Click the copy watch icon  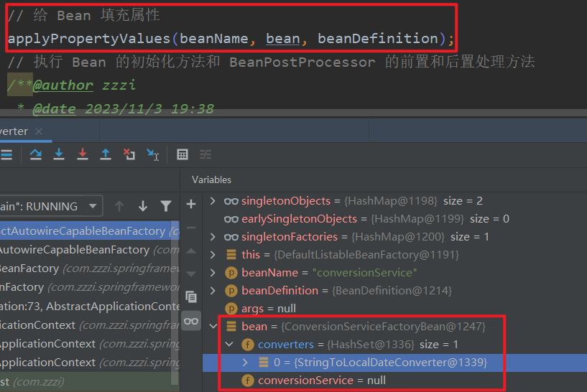click(x=191, y=296)
